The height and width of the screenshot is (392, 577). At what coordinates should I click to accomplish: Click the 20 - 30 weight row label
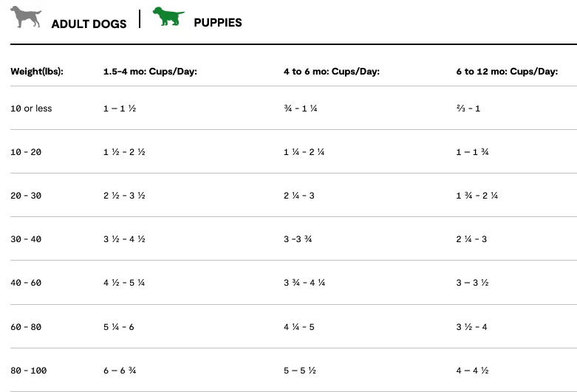tap(26, 196)
